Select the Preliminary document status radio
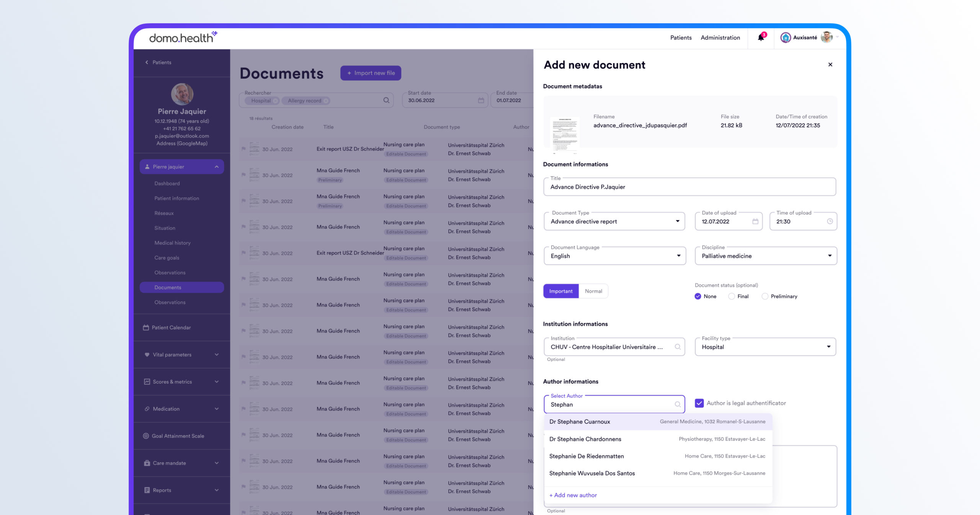The width and height of the screenshot is (980, 515). point(765,296)
